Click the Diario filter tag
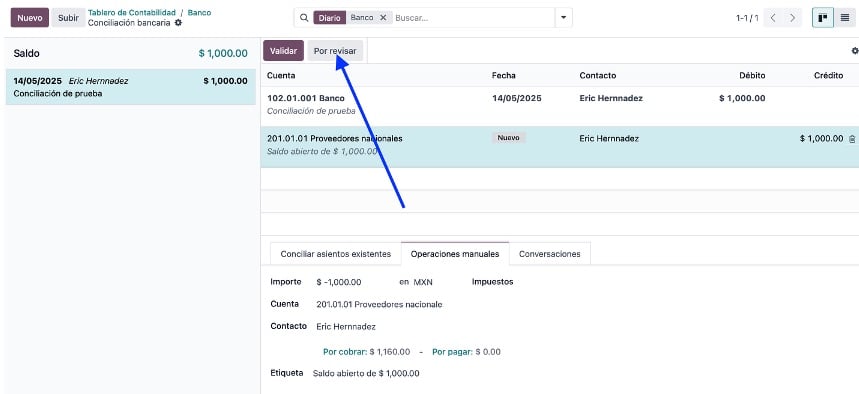The image size is (859, 394). pos(330,18)
